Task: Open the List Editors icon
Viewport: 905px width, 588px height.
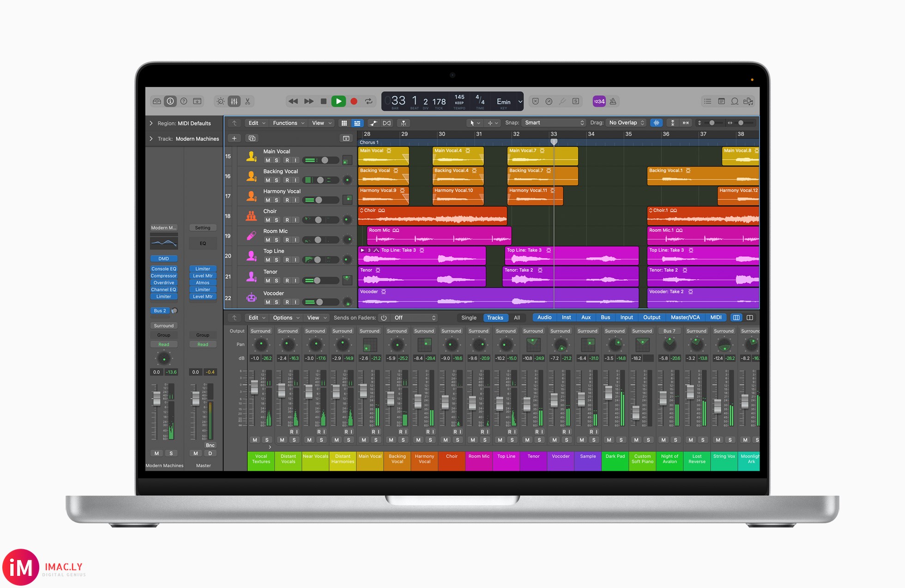Action: [707, 101]
